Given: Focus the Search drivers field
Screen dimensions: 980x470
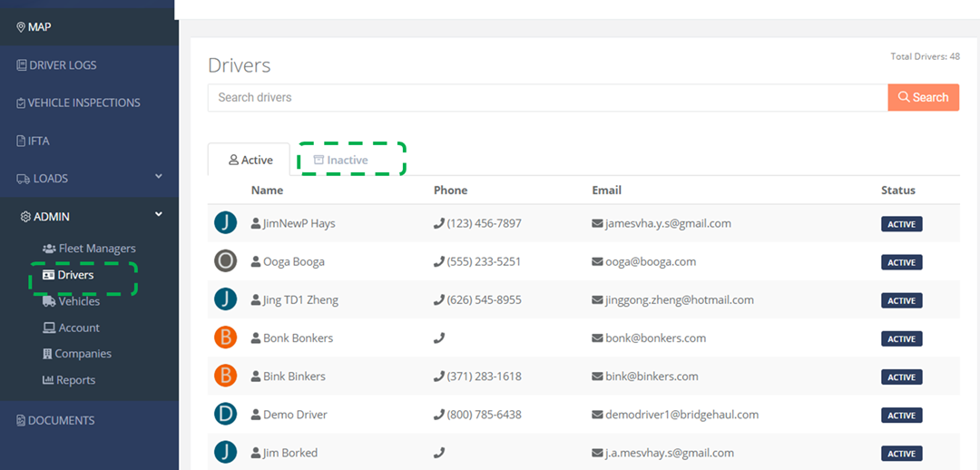Looking at the screenshot, I should point(547,97).
